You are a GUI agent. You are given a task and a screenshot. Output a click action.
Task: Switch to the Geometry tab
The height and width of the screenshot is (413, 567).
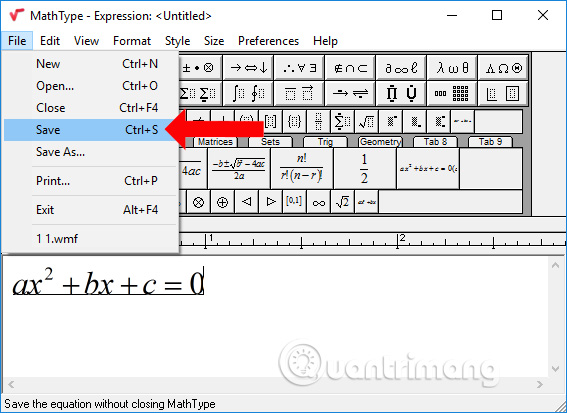click(x=380, y=142)
